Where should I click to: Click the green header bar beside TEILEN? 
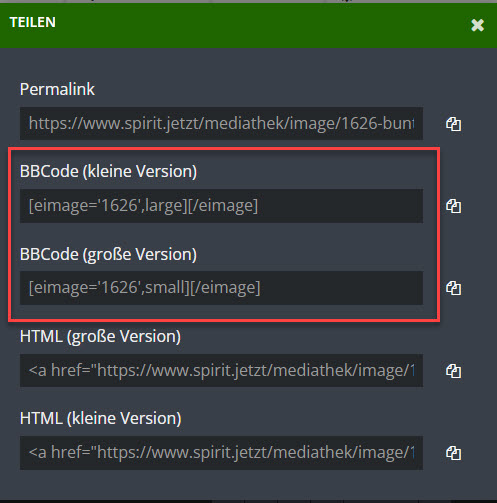(260, 25)
